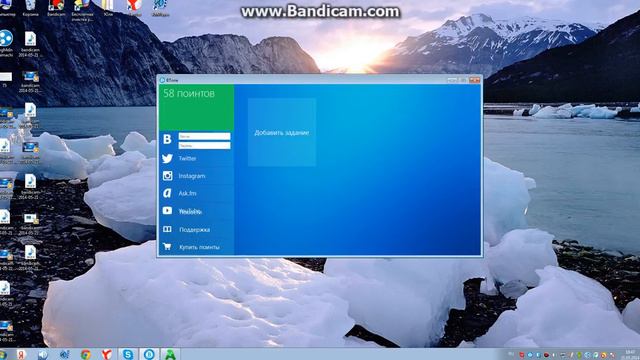Close the app window with red X
640x360 pixels.
coord(474,80)
